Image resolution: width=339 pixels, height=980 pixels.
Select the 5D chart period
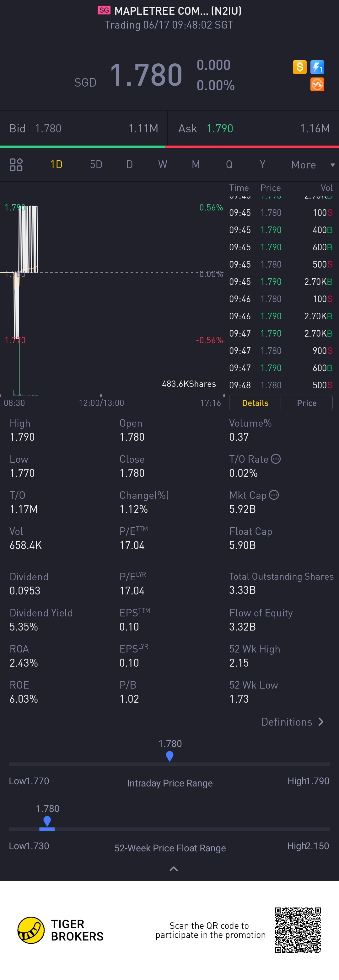click(x=96, y=165)
